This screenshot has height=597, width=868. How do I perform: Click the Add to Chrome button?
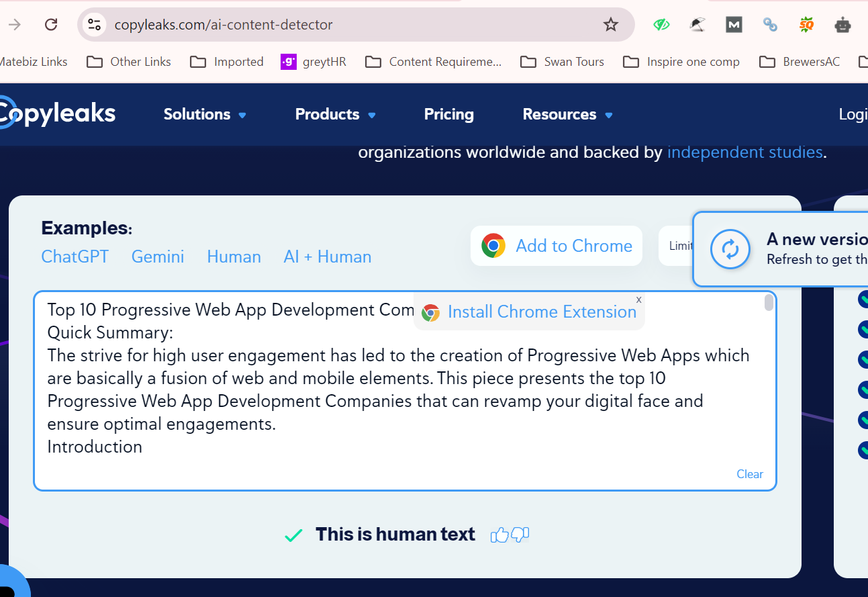pos(557,246)
